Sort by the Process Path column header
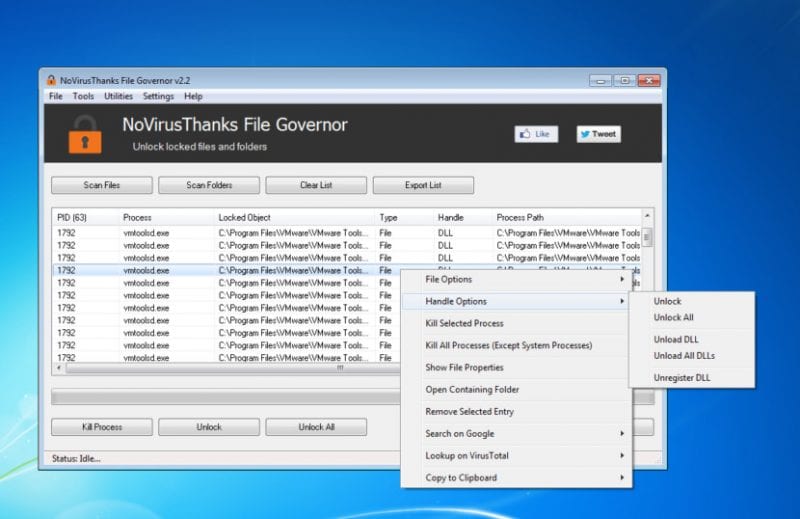The width and height of the screenshot is (800, 519). pos(566,217)
